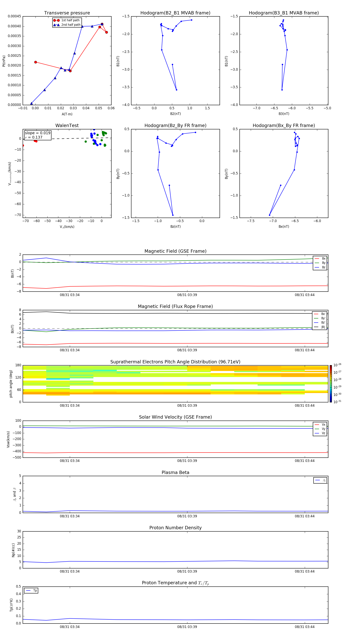Click the 'Pt(nPa)' y-axis label
The width and height of the screenshot is (351, 644).
(x=4, y=61)
